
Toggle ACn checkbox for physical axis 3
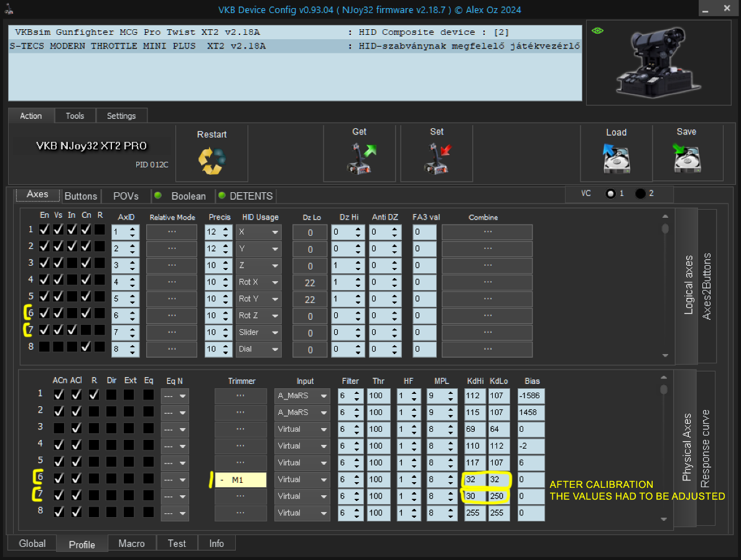point(58,428)
